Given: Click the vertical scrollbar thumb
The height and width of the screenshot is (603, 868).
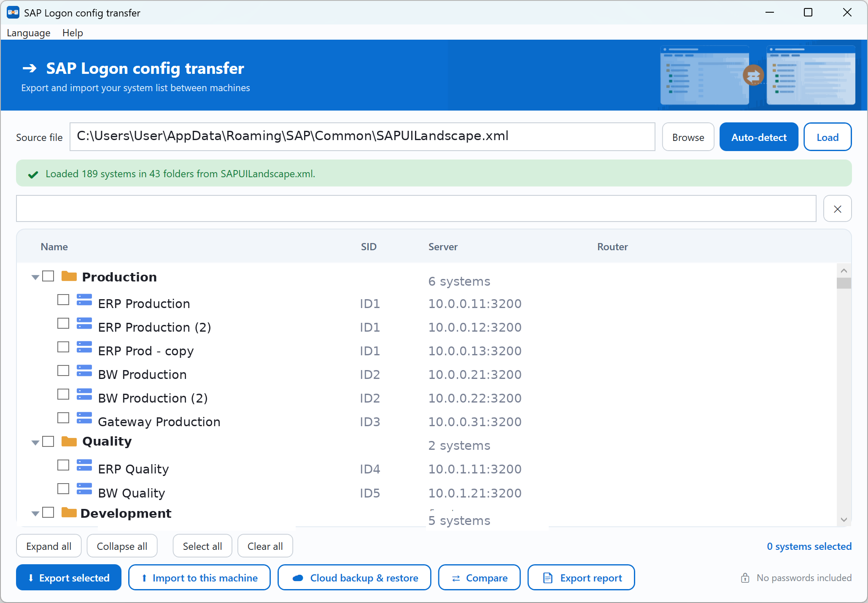Looking at the screenshot, I should pyautogui.click(x=844, y=283).
